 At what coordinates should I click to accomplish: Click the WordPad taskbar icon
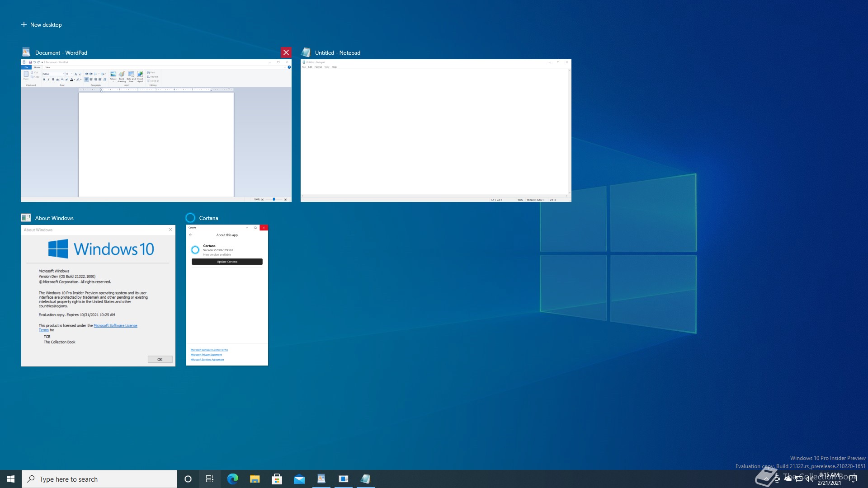[321, 479]
